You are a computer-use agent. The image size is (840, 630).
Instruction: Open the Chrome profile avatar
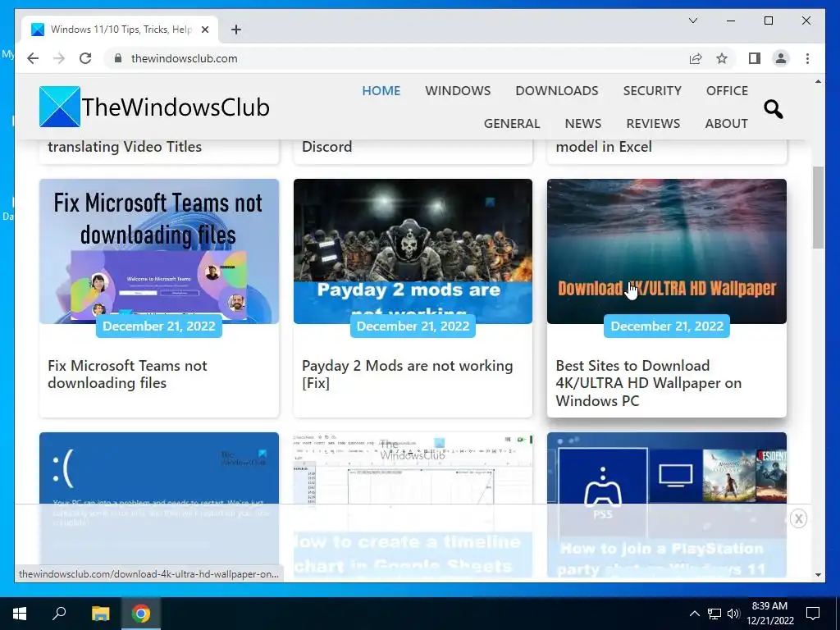[x=781, y=58]
